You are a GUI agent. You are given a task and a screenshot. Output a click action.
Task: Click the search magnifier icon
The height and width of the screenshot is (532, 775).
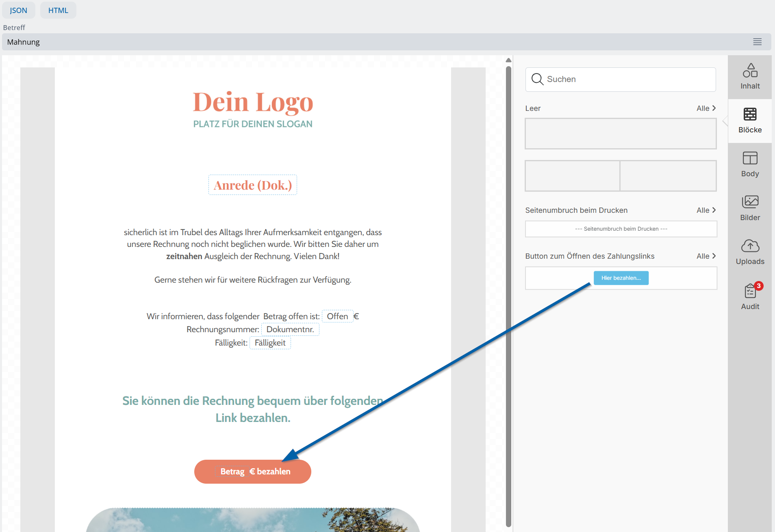pos(537,79)
